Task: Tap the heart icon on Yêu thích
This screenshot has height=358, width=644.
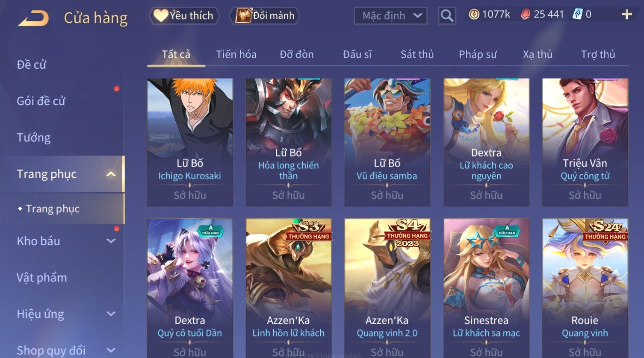Action: (x=161, y=16)
